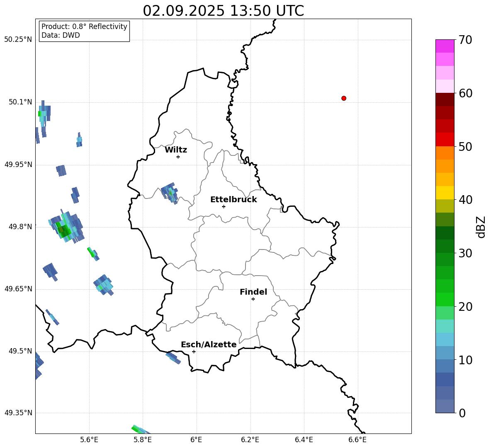The height and width of the screenshot is (448, 491).
Task: Click the 6.4°E longitude label
Action: [x=304, y=440]
